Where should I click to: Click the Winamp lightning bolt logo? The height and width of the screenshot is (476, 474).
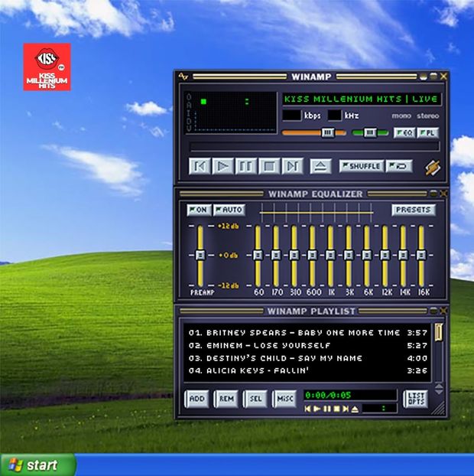coord(433,168)
